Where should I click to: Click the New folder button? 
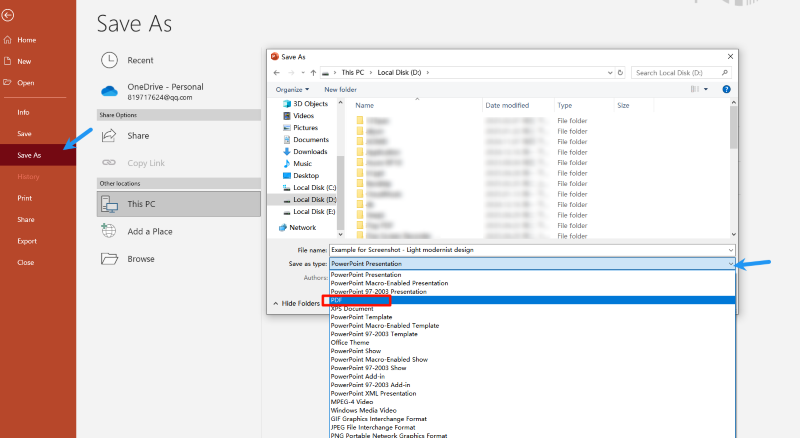point(340,89)
